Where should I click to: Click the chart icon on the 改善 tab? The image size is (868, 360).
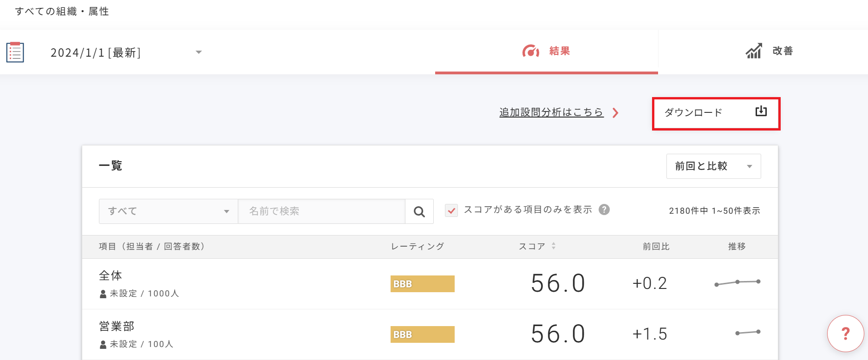(754, 51)
